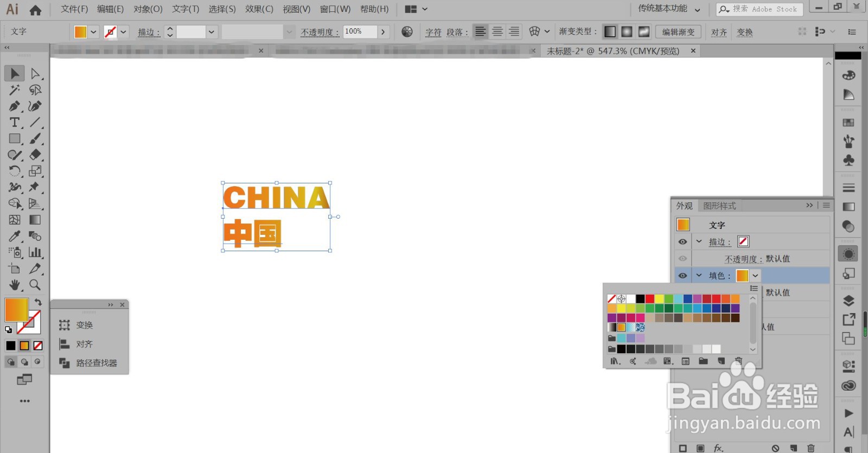Collapse stroke row in Appearance panel
The image size is (868, 453).
[699, 241]
